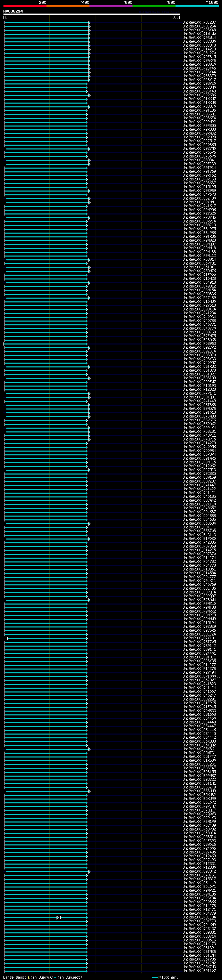This screenshot has height=980, width=222.
Task: Select the UniRef100_B6RAX2 label
Action: [199, 424]
